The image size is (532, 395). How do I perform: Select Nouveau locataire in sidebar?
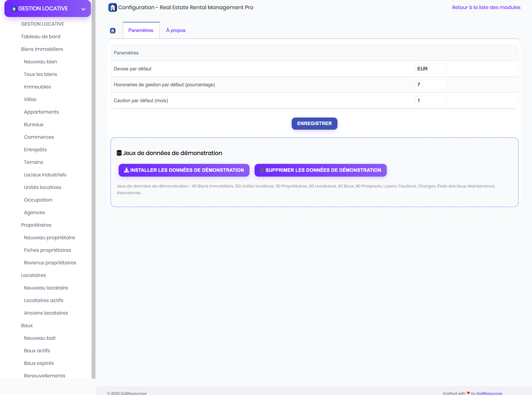(46, 288)
